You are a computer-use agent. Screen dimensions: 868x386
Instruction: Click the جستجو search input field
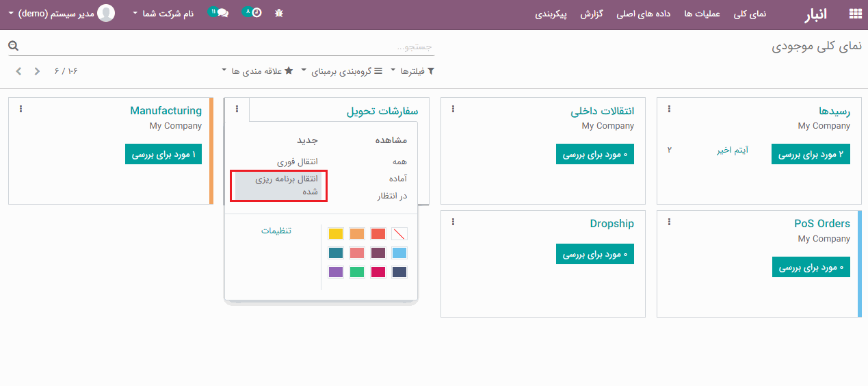[x=229, y=47]
